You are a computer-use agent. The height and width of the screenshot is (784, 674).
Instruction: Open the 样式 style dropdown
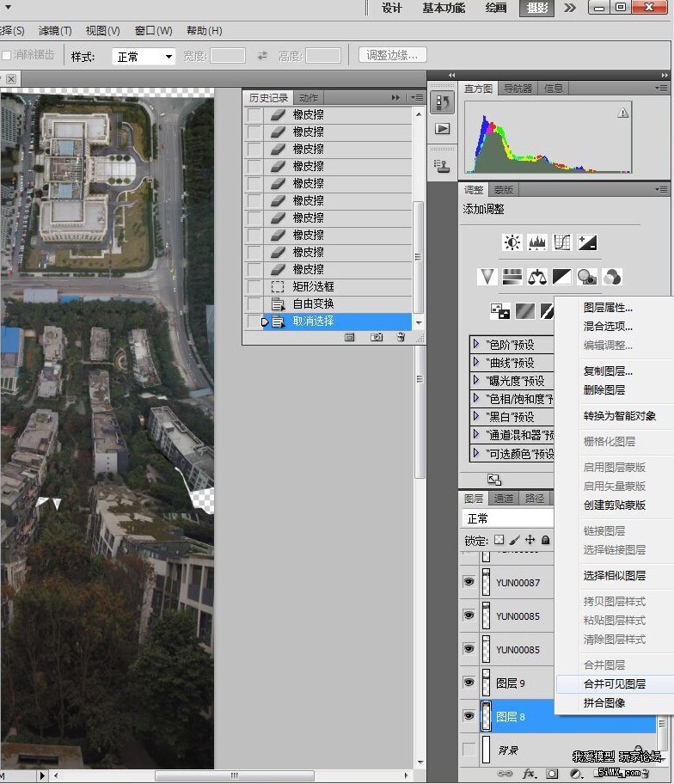coord(144,57)
